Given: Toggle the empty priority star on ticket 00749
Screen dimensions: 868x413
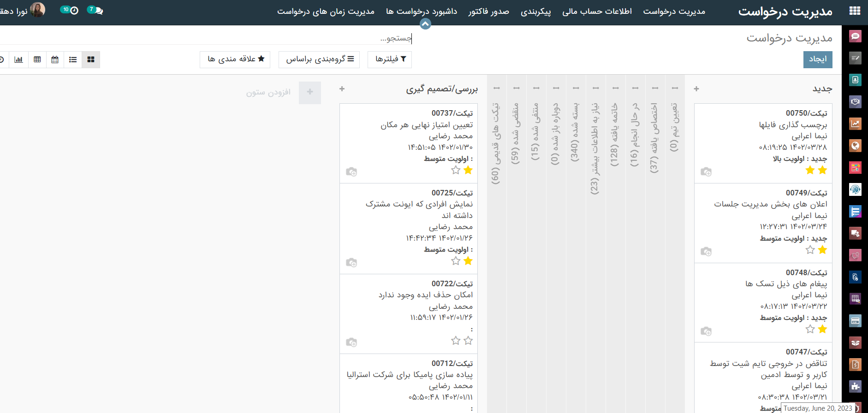Looking at the screenshot, I should point(810,250).
